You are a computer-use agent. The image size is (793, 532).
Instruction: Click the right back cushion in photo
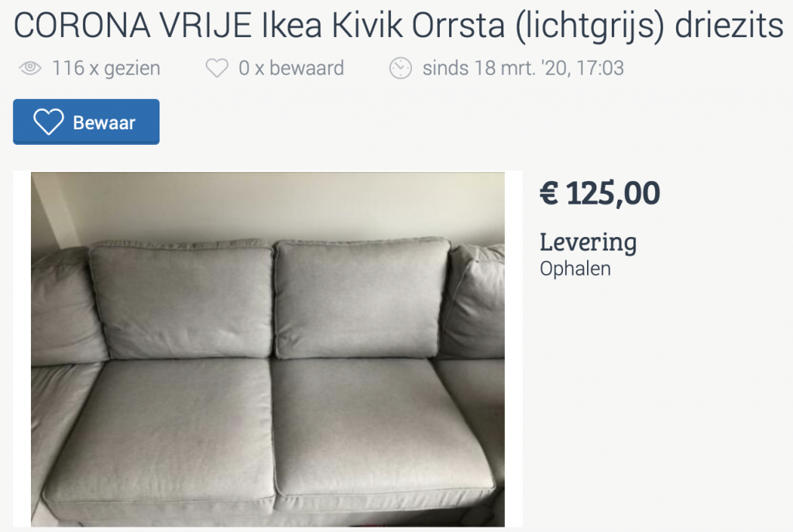point(362,298)
